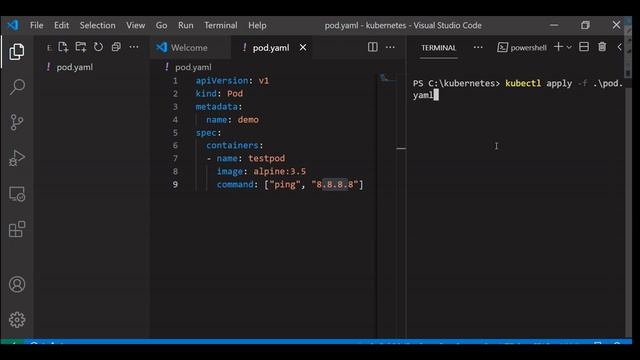Image resolution: width=640 pixels, height=360 pixels.
Task: Split the terminal pane
Action: (x=584, y=47)
